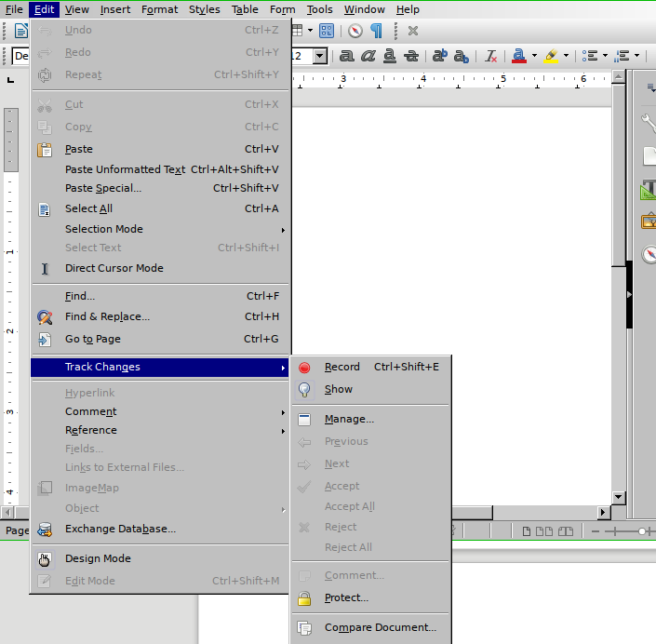Choose Exchange Database... entry

160,529
